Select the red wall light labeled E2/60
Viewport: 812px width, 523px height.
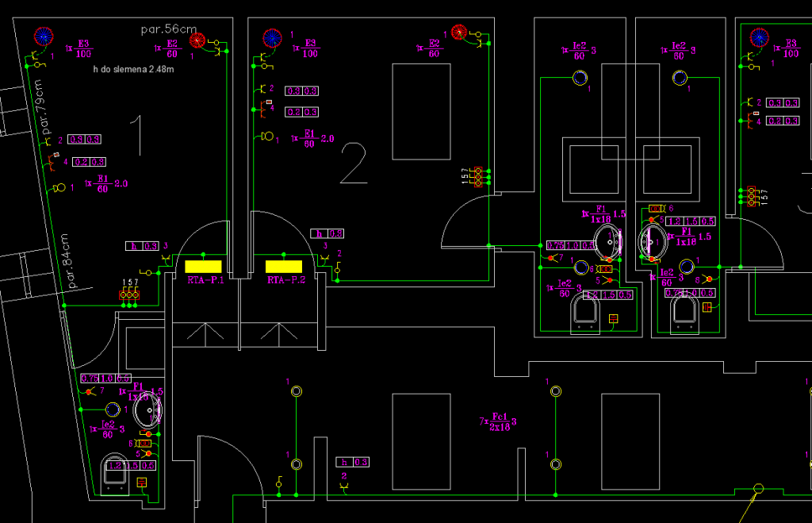[458, 32]
